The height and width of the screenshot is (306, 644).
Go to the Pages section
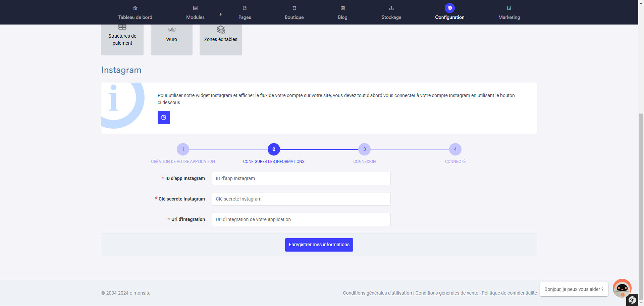(245, 12)
